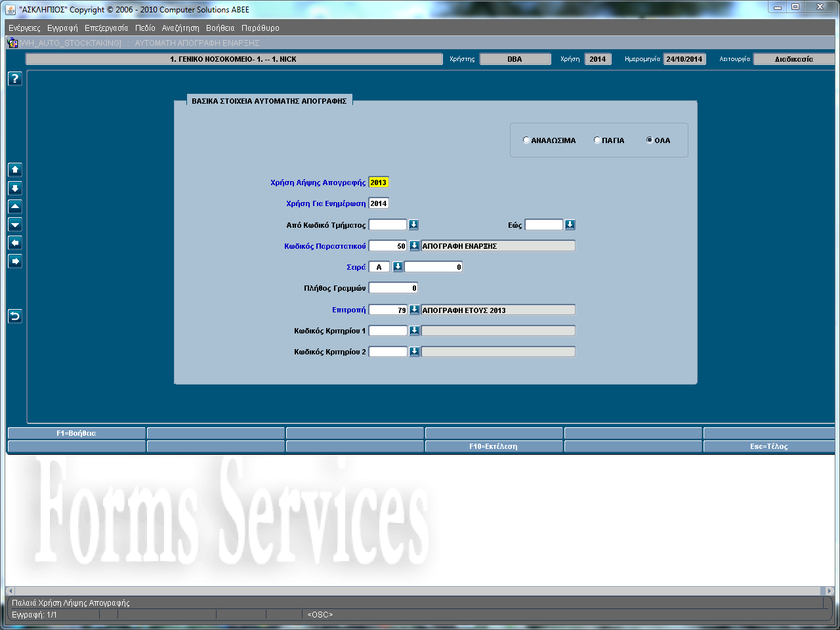Open the Αναζήτηση menu

[x=180, y=28]
